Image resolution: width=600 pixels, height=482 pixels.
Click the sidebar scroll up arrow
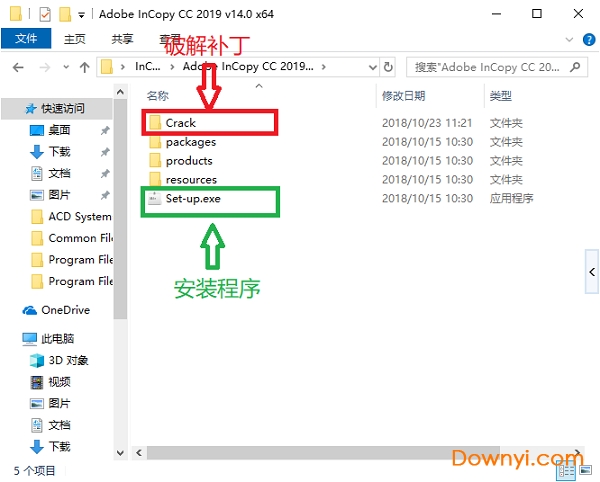point(120,92)
